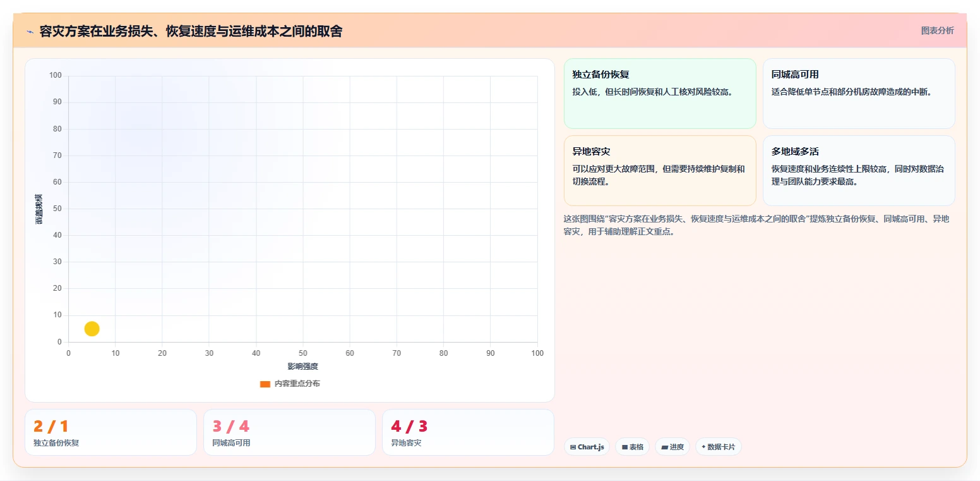
Task: Click the 内容重点分布 legend label
Action: pyautogui.click(x=297, y=384)
